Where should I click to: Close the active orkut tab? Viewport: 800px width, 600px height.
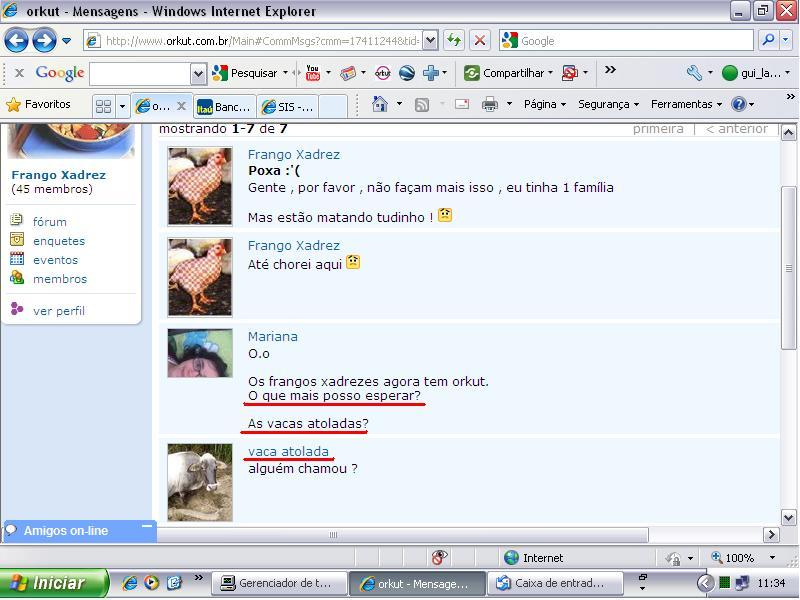(181, 106)
